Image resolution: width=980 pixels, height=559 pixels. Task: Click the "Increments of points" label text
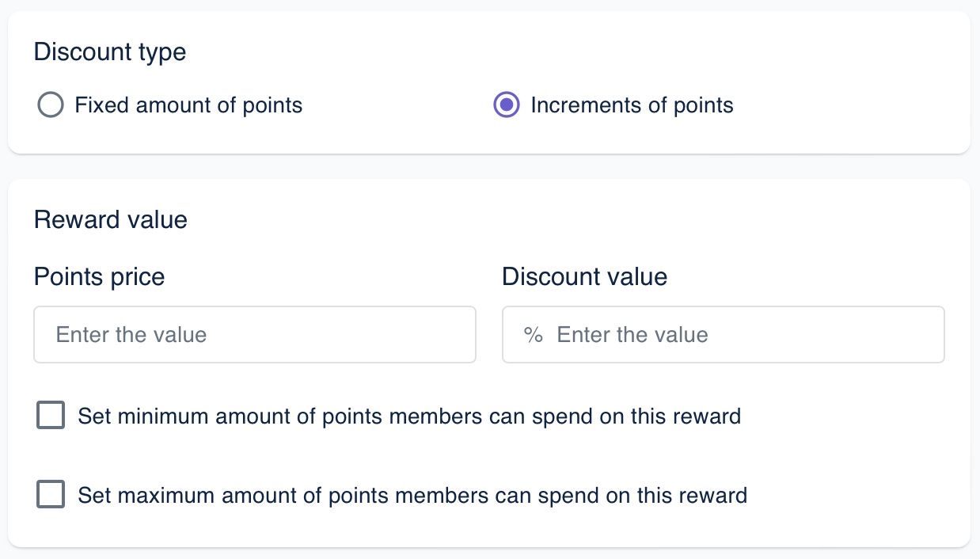[x=632, y=105]
